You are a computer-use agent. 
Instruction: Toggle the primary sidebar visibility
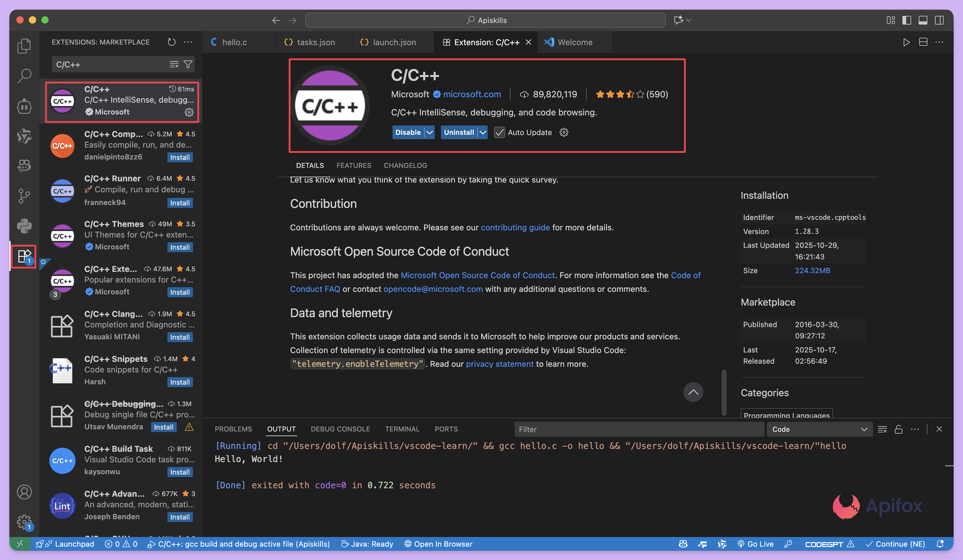pyautogui.click(x=906, y=20)
